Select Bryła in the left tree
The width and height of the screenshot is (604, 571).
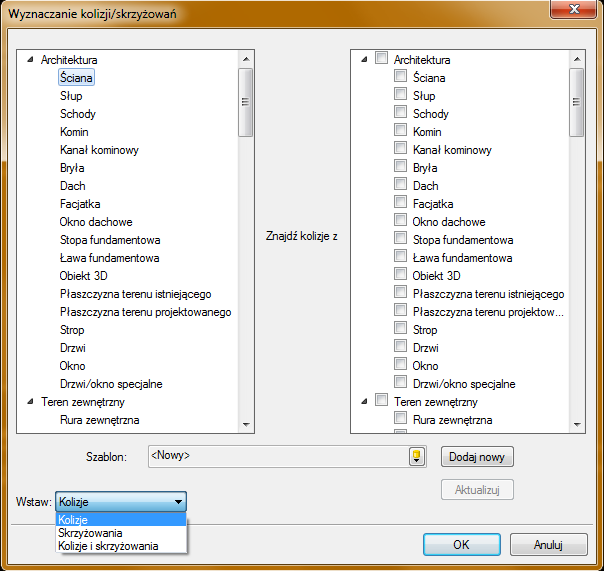72,168
